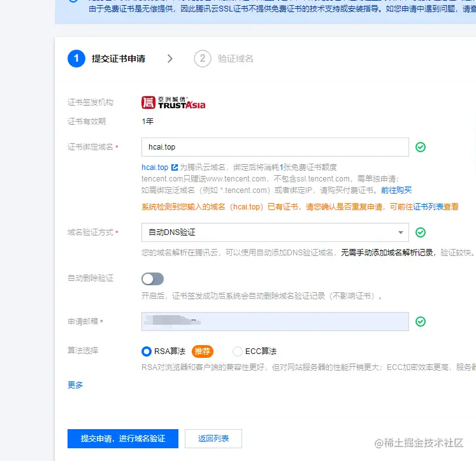
Task: Click the 算法选择 label
Action: pyautogui.click(x=83, y=351)
